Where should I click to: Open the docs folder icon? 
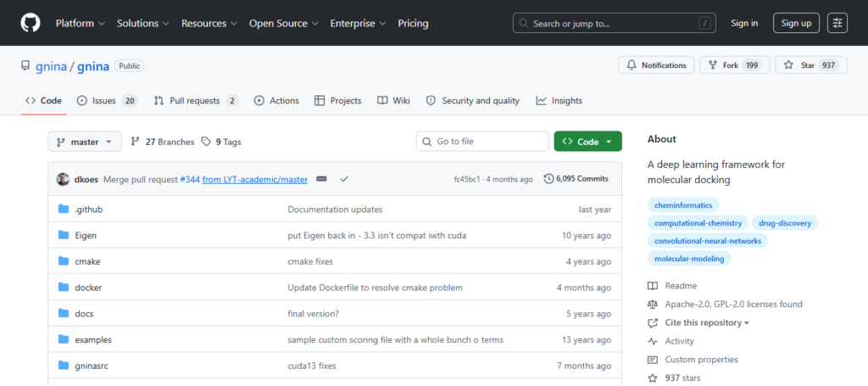click(x=64, y=313)
